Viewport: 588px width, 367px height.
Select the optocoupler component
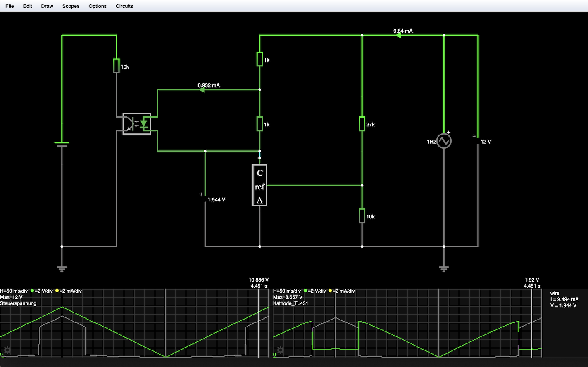pyautogui.click(x=137, y=124)
